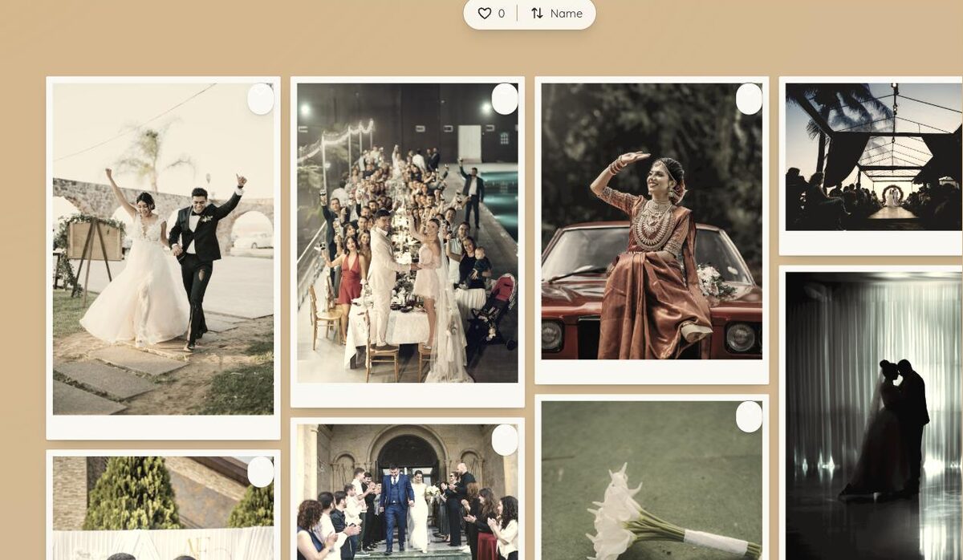This screenshot has height=560, width=963.
Task: Favorite the long dinner table toast photo
Action: pyautogui.click(x=505, y=99)
